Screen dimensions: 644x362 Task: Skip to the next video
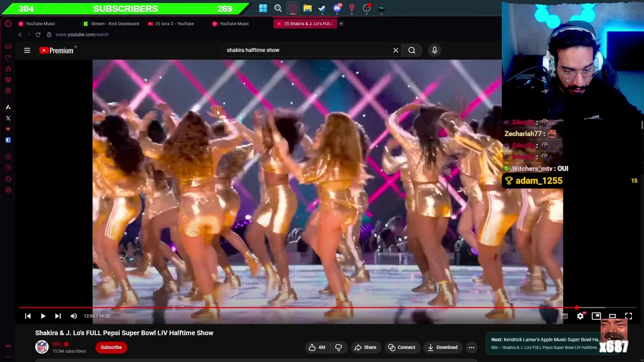[x=58, y=316]
